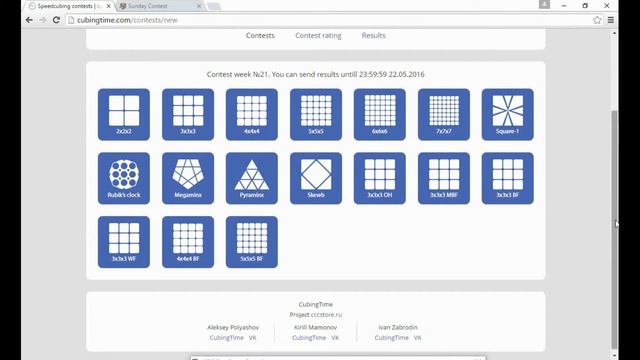The width and height of the screenshot is (640, 360).
Task: Click the browser forward arrow
Action: click(x=42, y=20)
